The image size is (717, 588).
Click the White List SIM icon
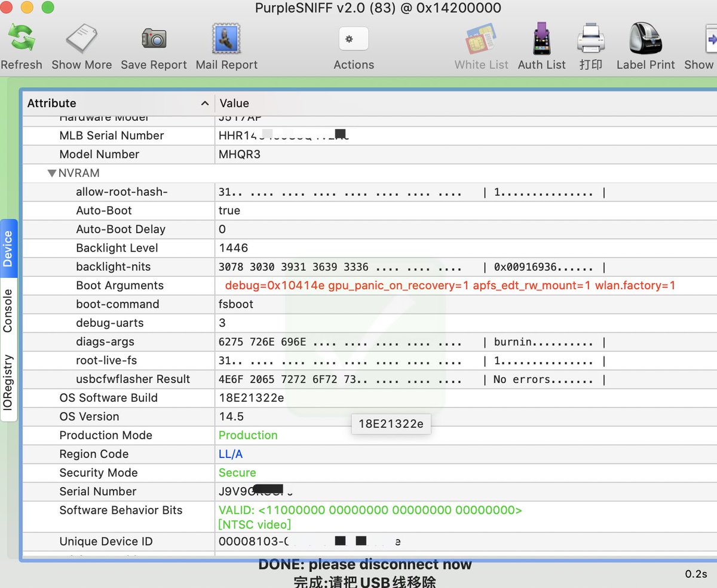click(481, 39)
